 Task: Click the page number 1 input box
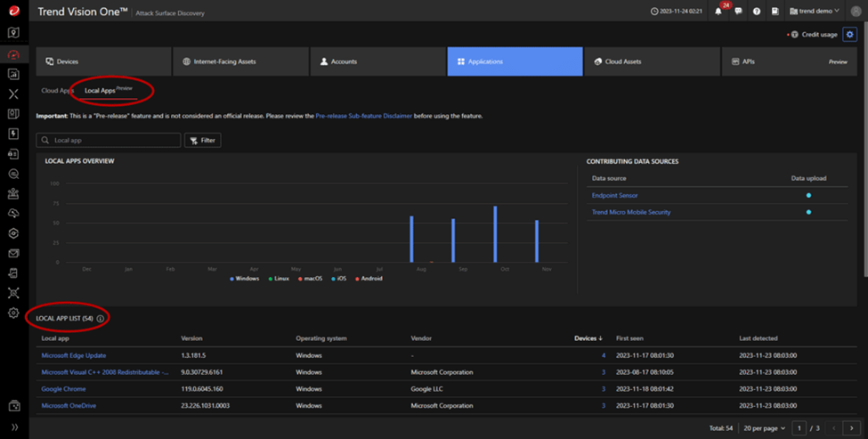(799, 428)
